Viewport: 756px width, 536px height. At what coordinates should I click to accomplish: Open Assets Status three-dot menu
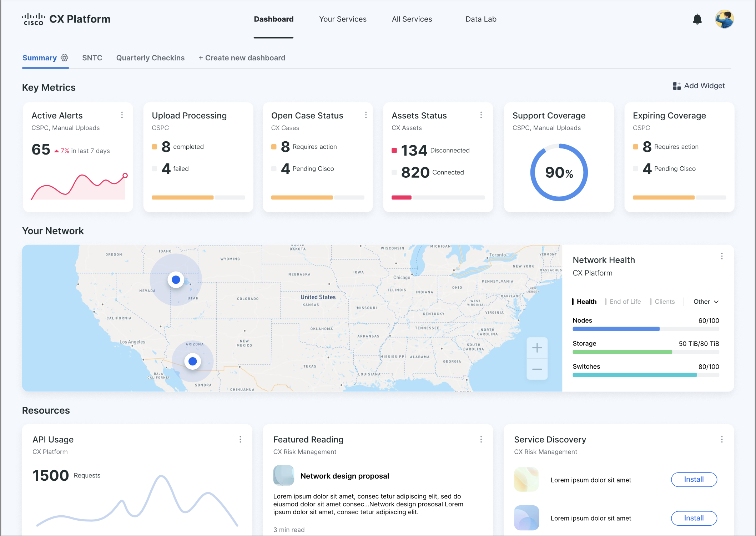tap(481, 115)
